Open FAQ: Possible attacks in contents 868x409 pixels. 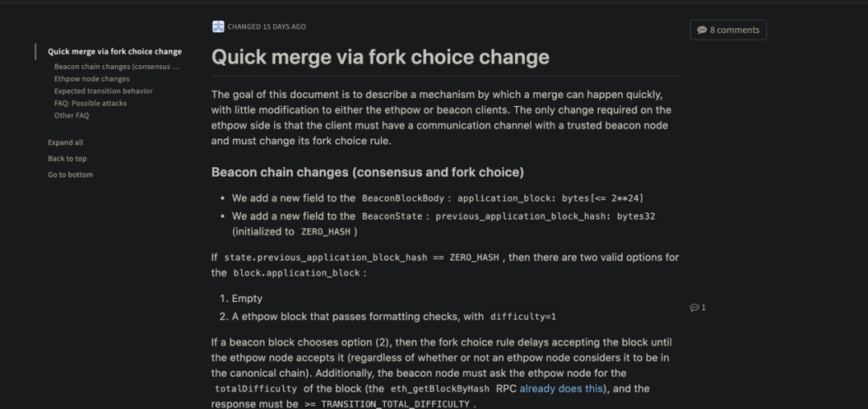coord(90,103)
